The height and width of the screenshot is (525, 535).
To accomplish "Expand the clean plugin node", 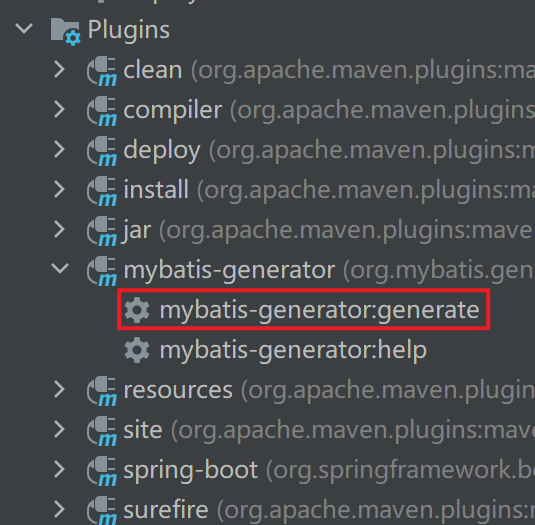I will tap(59, 70).
